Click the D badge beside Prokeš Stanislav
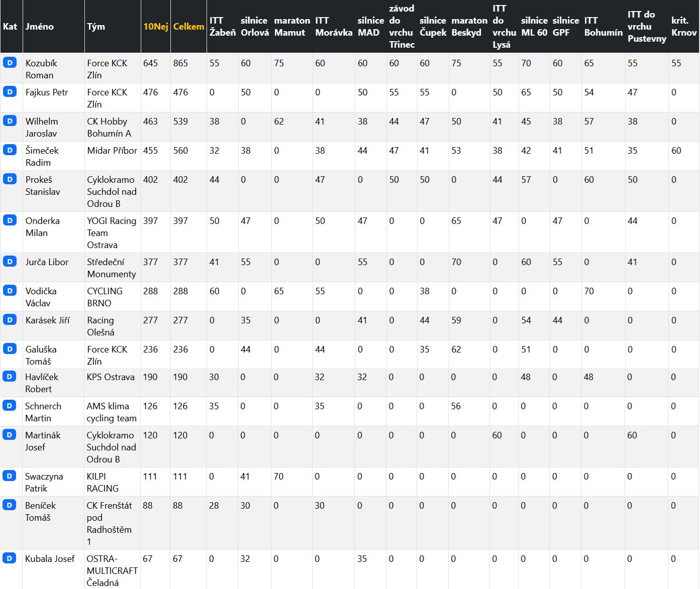 [10, 179]
